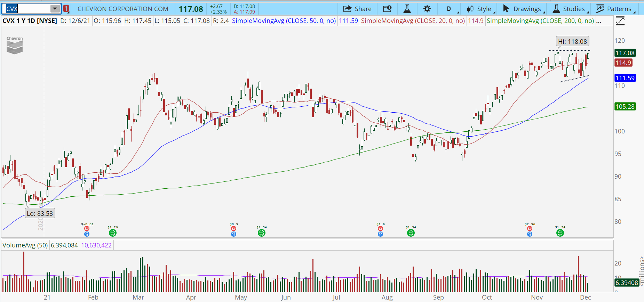Open the Style menu
The width and height of the screenshot is (644, 302).
point(480,9)
